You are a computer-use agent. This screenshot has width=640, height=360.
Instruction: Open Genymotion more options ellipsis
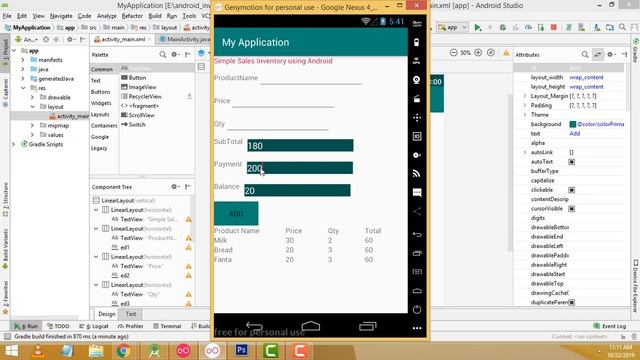[417, 328]
